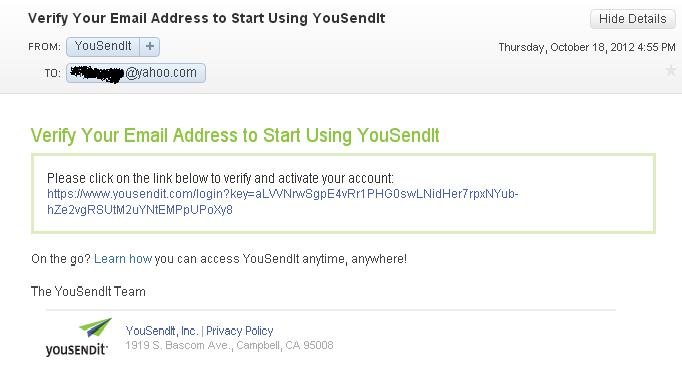Select the YouSendIt sender chip

[103, 47]
